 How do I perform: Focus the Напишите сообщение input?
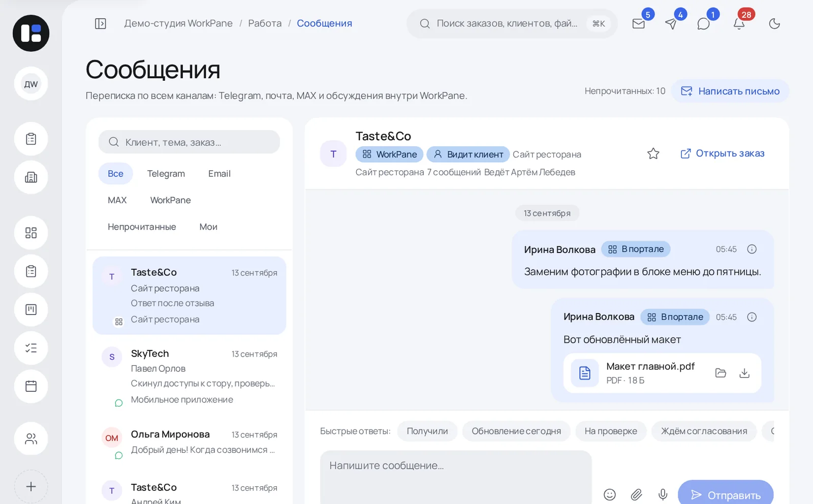pyautogui.click(x=456, y=477)
